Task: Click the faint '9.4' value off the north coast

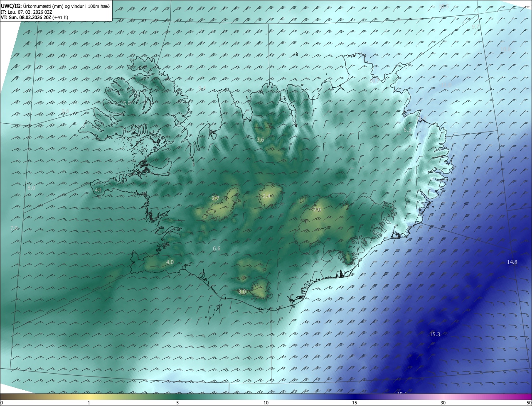Action: [x=202, y=88]
